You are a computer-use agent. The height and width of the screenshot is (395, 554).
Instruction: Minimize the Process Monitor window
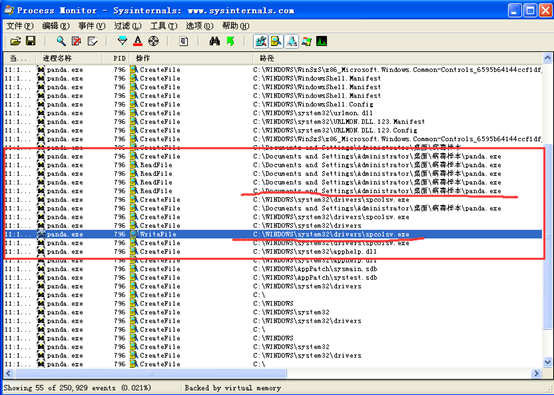pyautogui.click(x=515, y=11)
